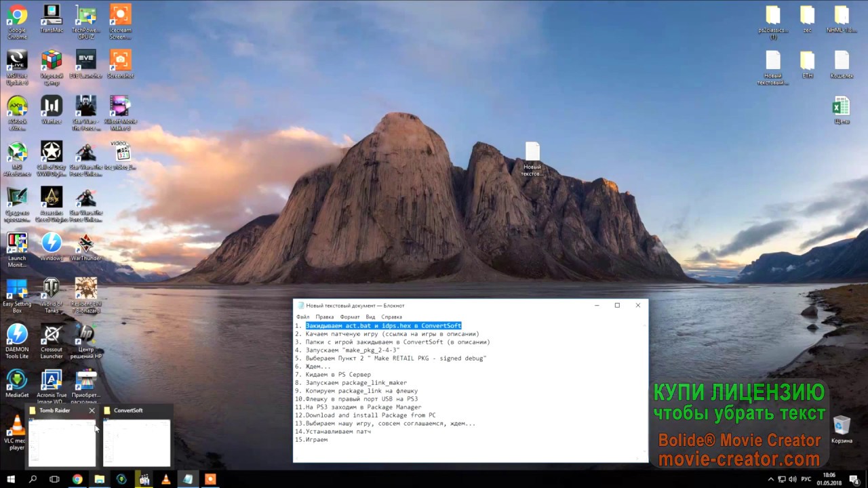Close Tomb Raider thumbnail preview
The width and height of the screenshot is (868, 488).
(92, 411)
